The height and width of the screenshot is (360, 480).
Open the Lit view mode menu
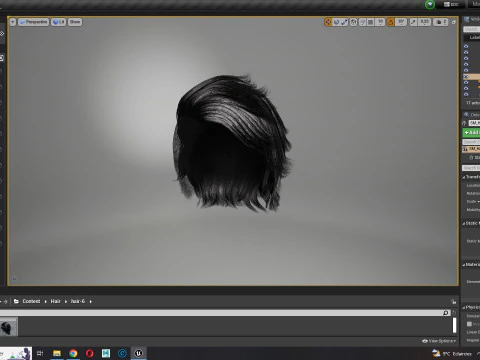pyautogui.click(x=58, y=22)
